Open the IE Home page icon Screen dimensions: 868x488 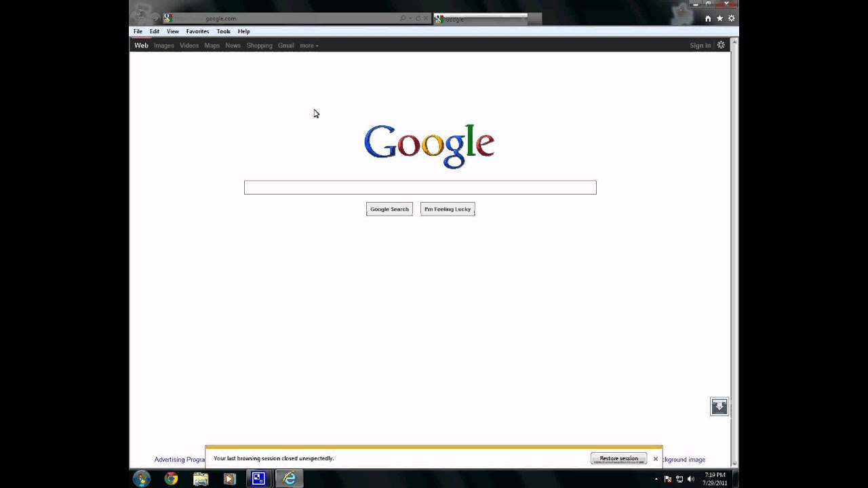pos(708,18)
